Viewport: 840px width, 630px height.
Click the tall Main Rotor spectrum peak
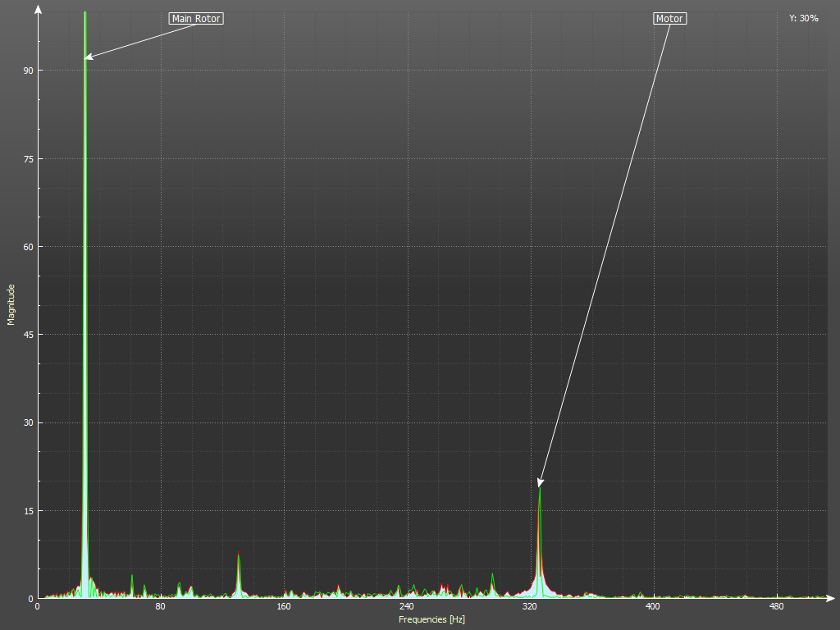point(84,246)
